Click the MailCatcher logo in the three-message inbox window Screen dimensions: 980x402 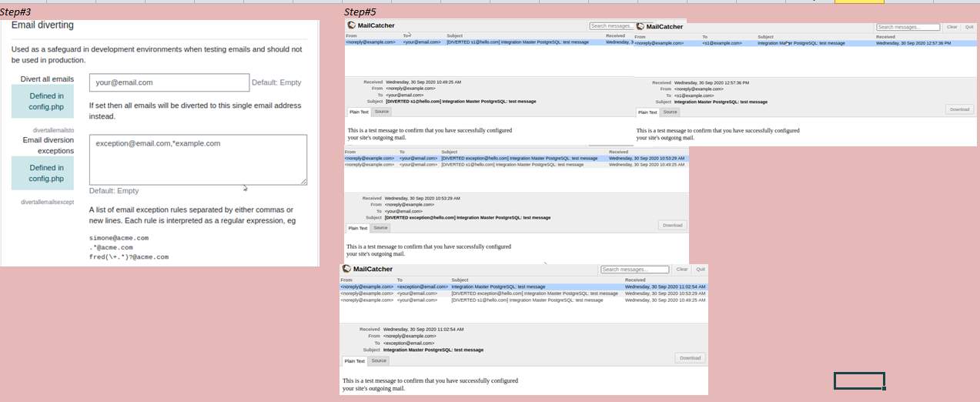pyautogui.click(x=366, y=270)
